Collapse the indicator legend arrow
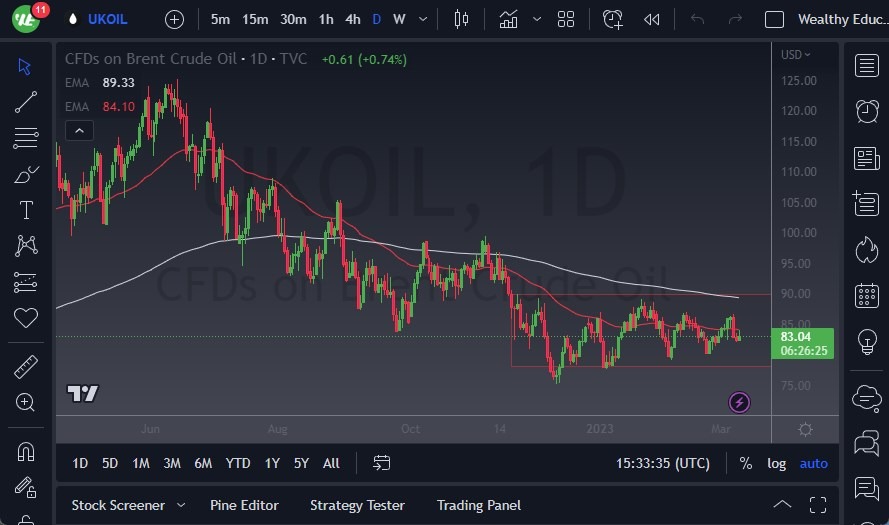 point(78,130)
